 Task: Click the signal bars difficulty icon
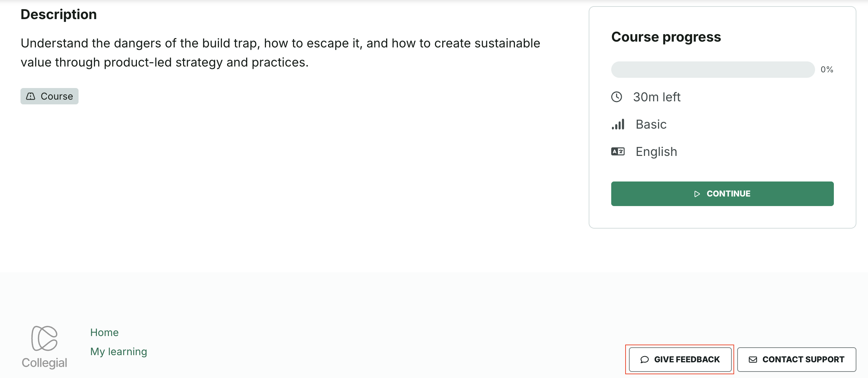(x=618, y=124)
